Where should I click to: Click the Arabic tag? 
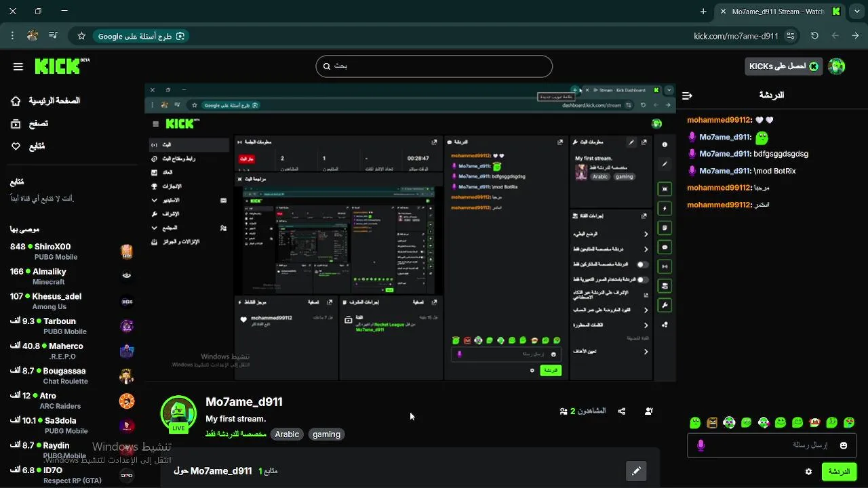pos(287,434)
